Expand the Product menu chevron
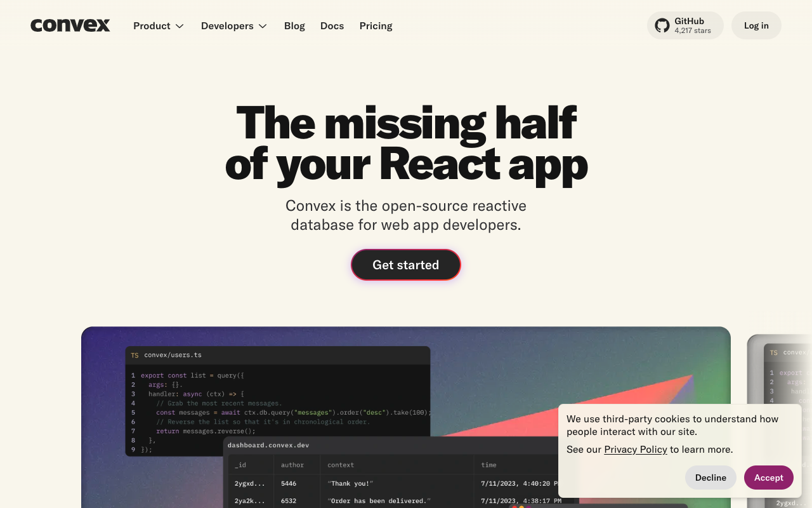 coord(180,26)
